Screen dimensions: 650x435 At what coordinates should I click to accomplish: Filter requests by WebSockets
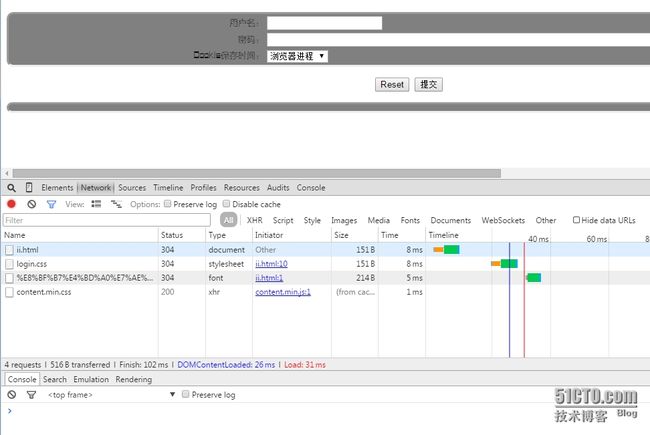pos(503,220)
